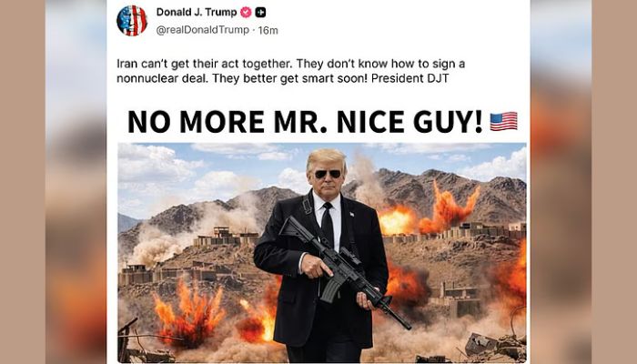The width and height of the screenshot is (637, 364).
Task: Click the pink verified checkmark badge
Action: tap(246, 13)
